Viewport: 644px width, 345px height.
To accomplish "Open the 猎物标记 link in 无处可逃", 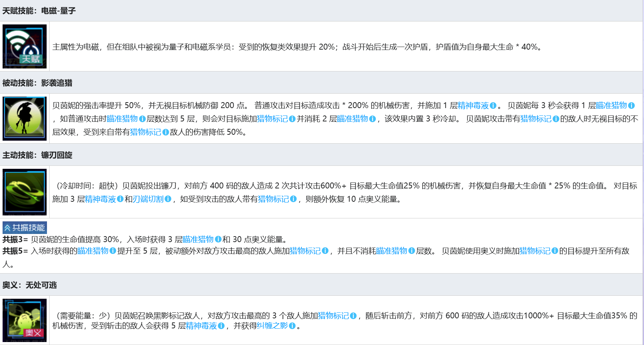I will pos(333,316).
